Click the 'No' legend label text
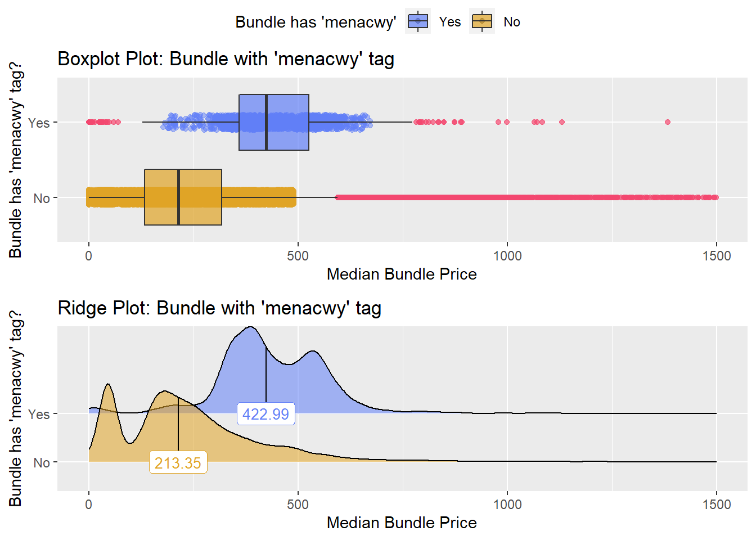 click(x=512, y=22)
